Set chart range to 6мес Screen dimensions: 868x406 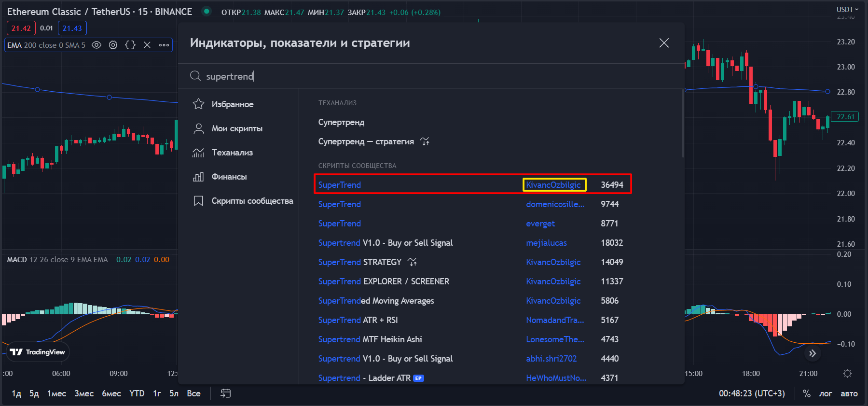tap(111, 393)
